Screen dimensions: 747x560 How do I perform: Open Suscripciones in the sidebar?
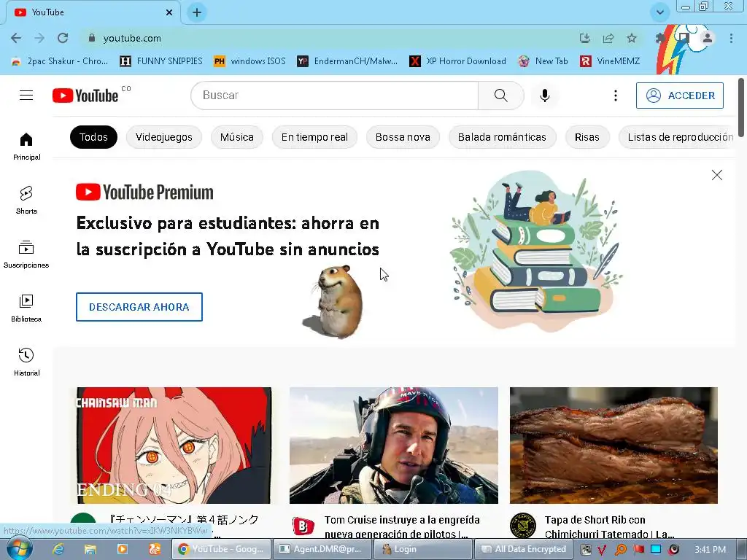(26, 254)
